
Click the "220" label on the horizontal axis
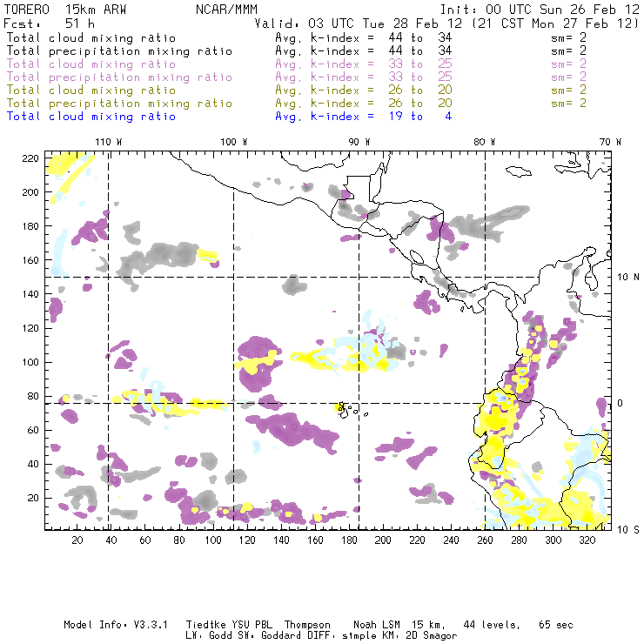[x=417, y=540]
